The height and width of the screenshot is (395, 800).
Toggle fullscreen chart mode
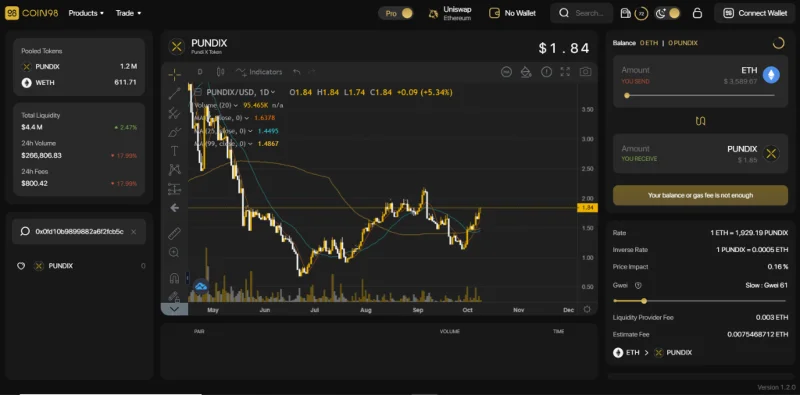click(565, 72)
